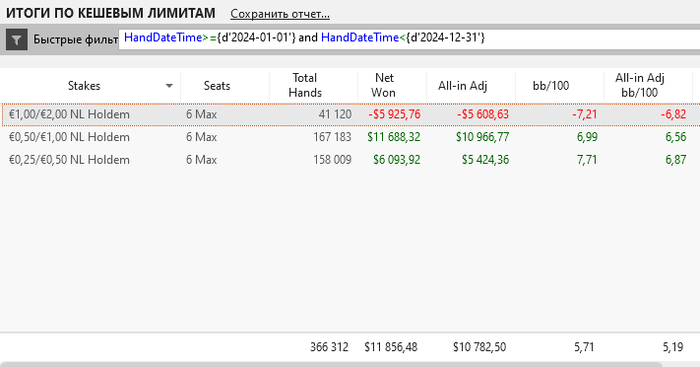The image size is (700, 367).
Task: Sort by the Stakes column header
Action: [84, 86]
